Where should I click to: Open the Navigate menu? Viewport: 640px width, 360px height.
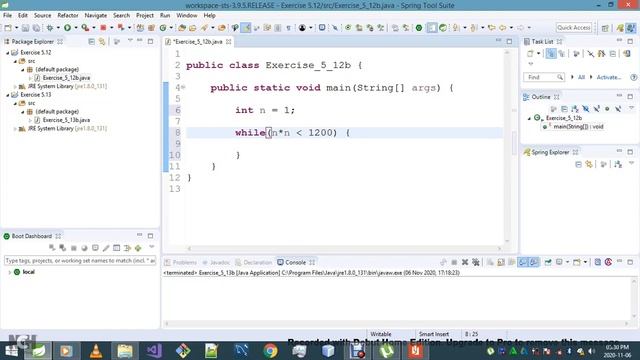coord(96,16)
